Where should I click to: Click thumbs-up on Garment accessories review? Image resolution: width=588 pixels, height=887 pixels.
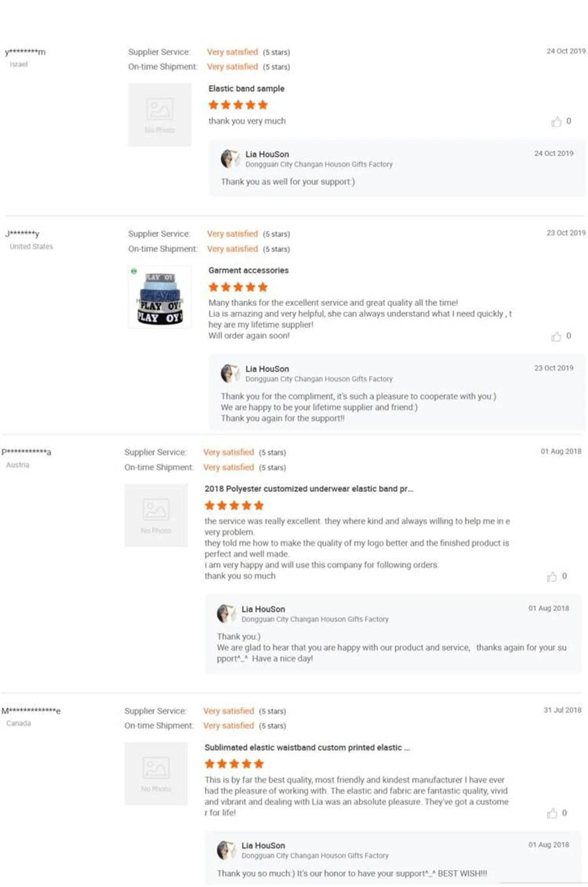tap(556, 336)
